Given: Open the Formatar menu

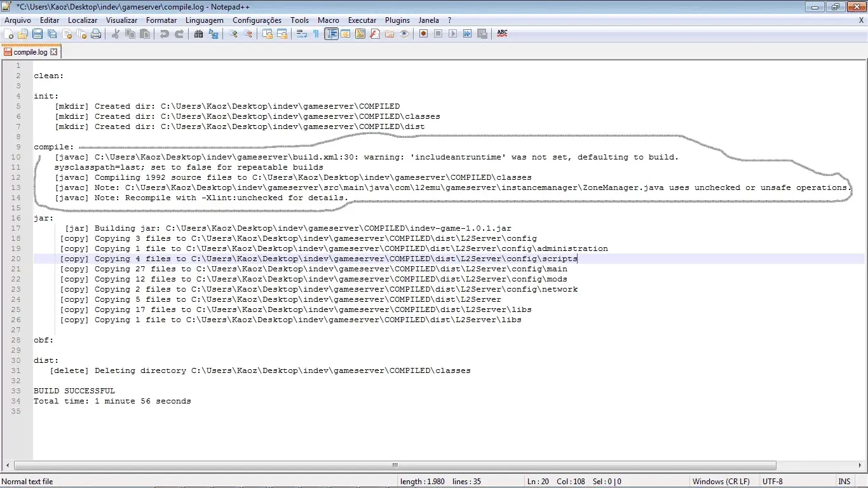Looking at the screenshot, I should click(161, 20).
